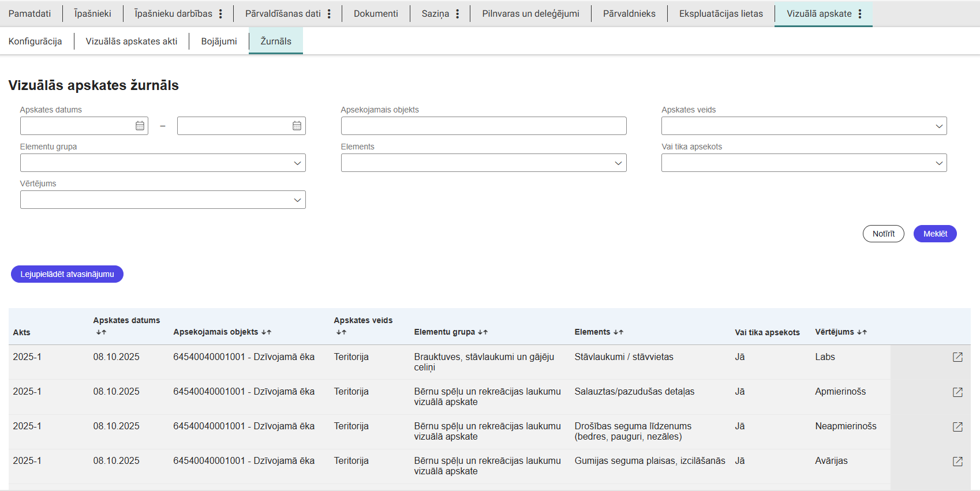Expand the Elementu grupa dropdown
This screenshot has width=980, height=491.
163,163
